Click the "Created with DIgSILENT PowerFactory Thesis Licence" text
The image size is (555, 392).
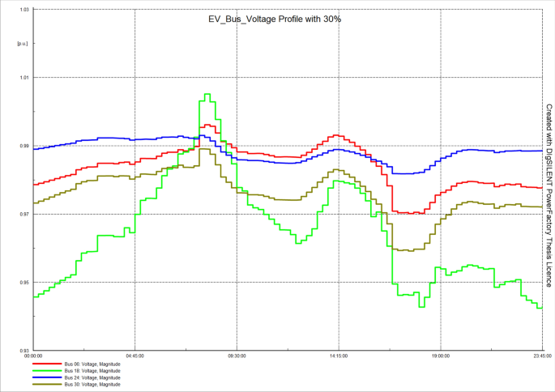(549, 195)
